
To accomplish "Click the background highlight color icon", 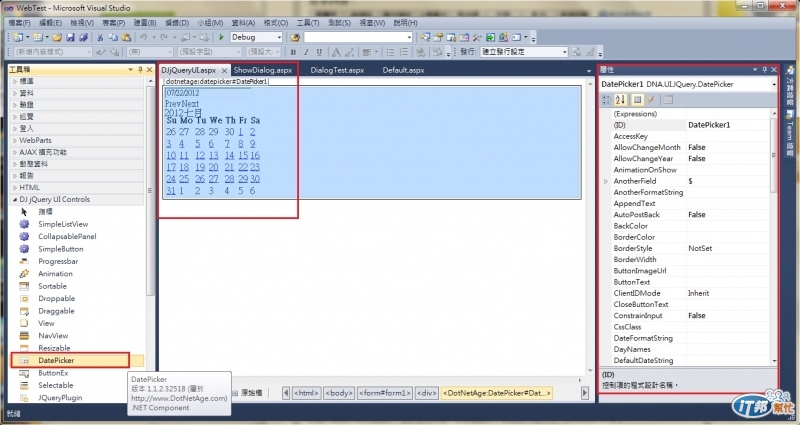I will (x=349, y=52).
